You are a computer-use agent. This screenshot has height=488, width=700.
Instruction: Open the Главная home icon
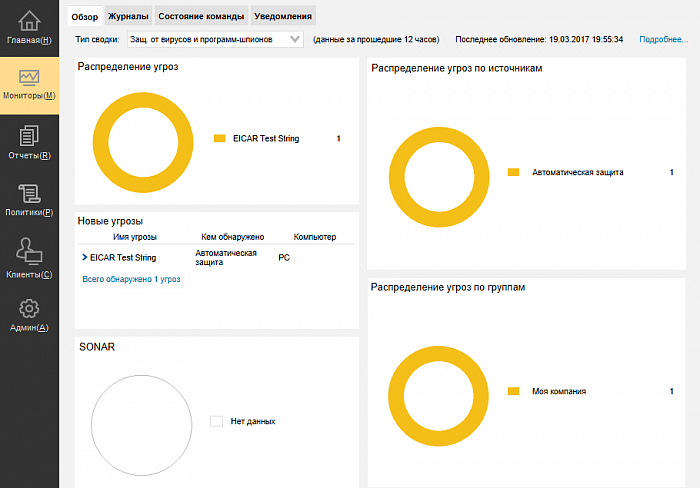pyautogui.click(x=29, y=21)
